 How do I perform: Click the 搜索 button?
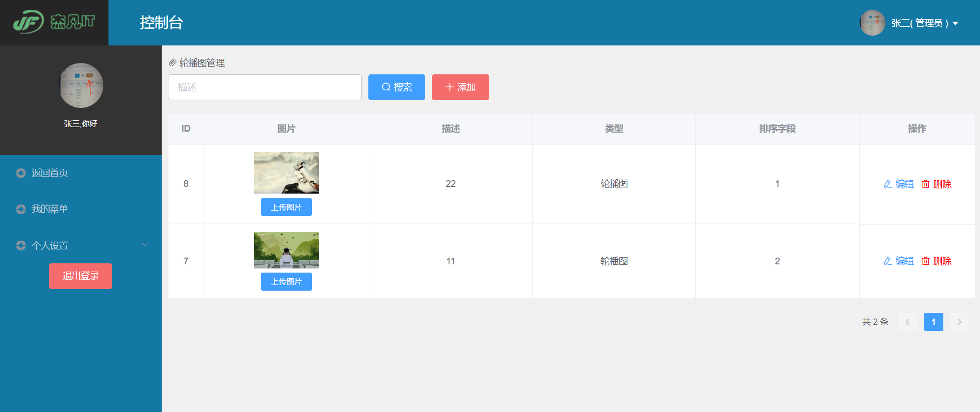coord(397,87)
